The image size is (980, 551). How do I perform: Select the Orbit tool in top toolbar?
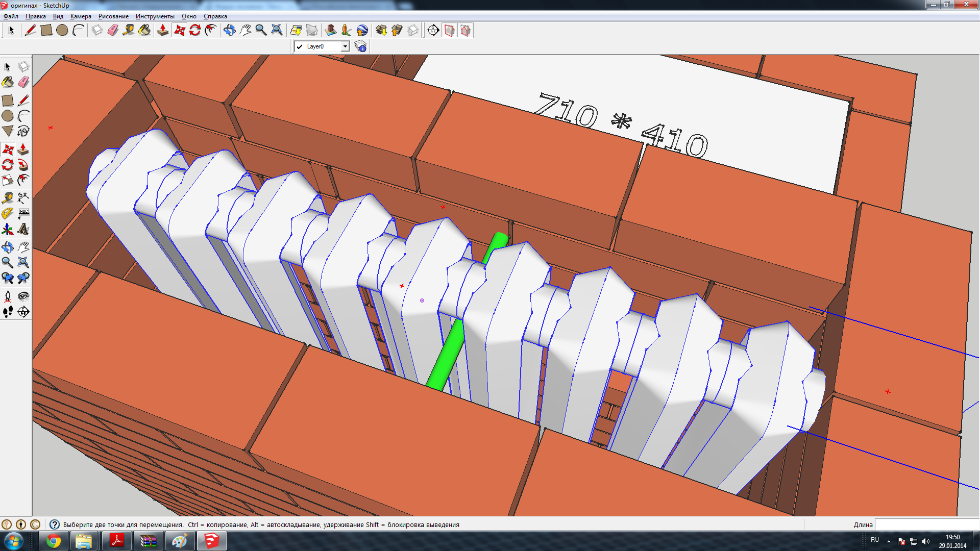pos(229,31)
